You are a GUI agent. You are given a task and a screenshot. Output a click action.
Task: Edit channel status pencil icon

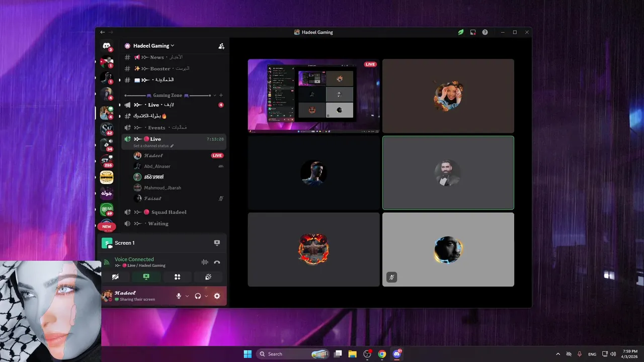pyautogui.click(x=172, y=146)
